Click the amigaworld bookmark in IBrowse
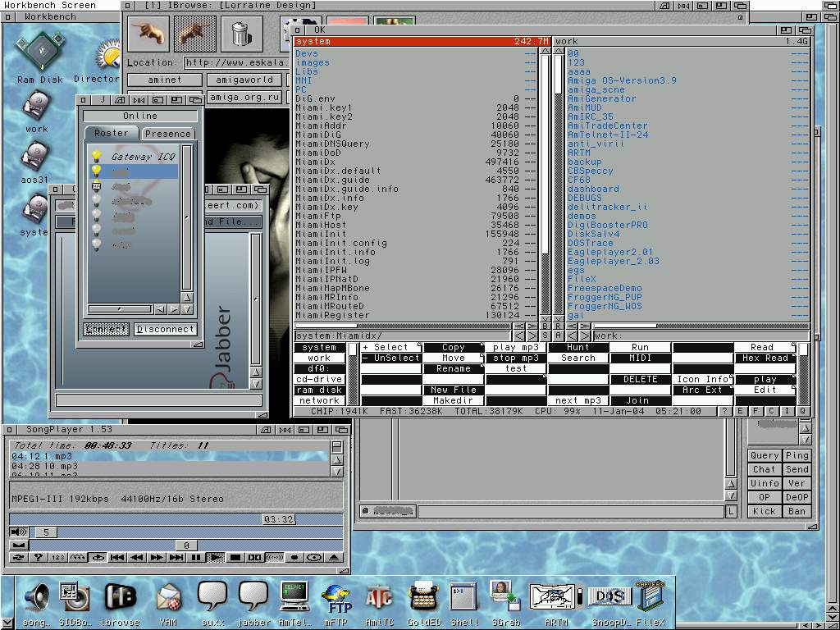This screenshot has width=840, height=630. tap(244, 80)
